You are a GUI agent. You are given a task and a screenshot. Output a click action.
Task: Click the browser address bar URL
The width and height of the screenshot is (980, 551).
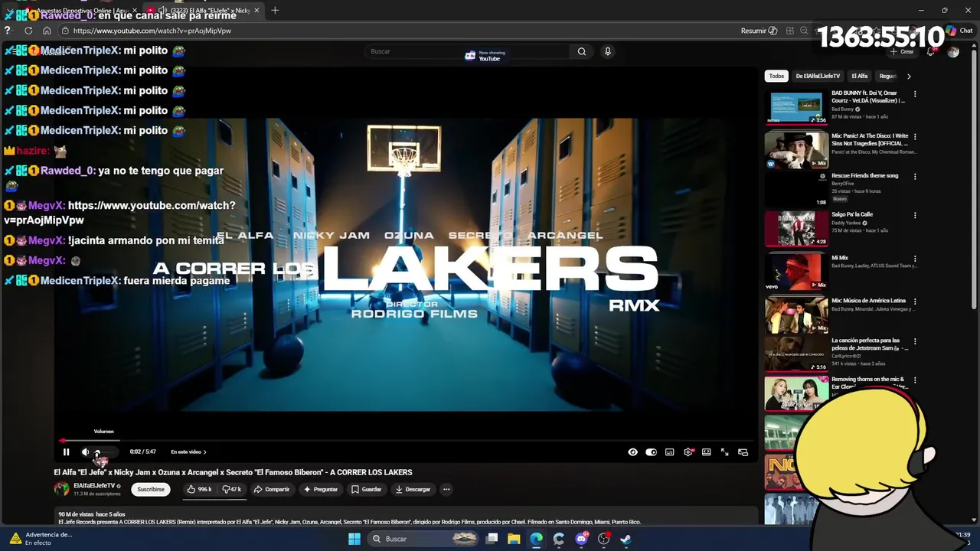(152, 31)
